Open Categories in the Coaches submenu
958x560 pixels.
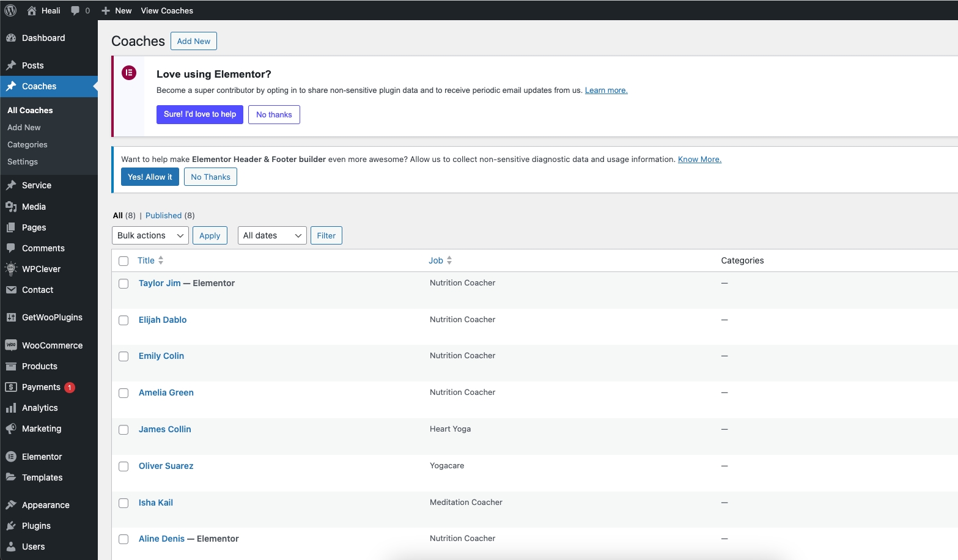[x=28, y=145]
